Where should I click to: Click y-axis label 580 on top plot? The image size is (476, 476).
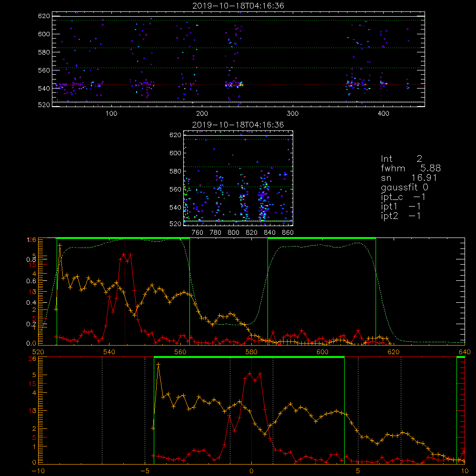point(44,52)
